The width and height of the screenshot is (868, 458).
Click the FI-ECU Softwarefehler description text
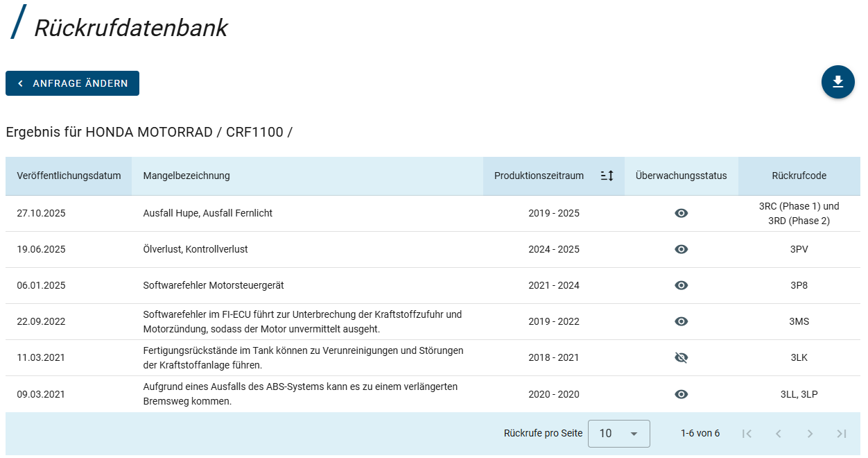point(302,321)
